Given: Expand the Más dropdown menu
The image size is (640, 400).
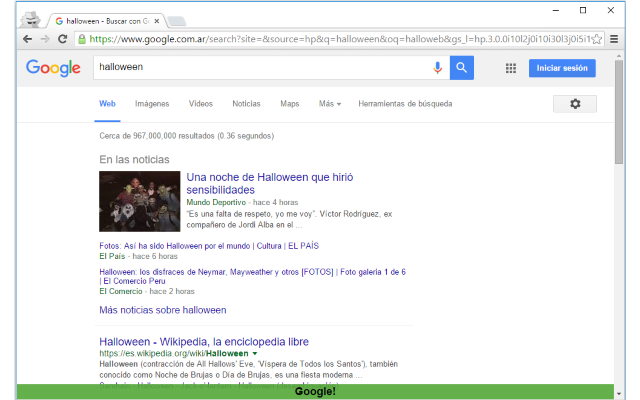Looking at the screenshot, I should tap(330, 104).
